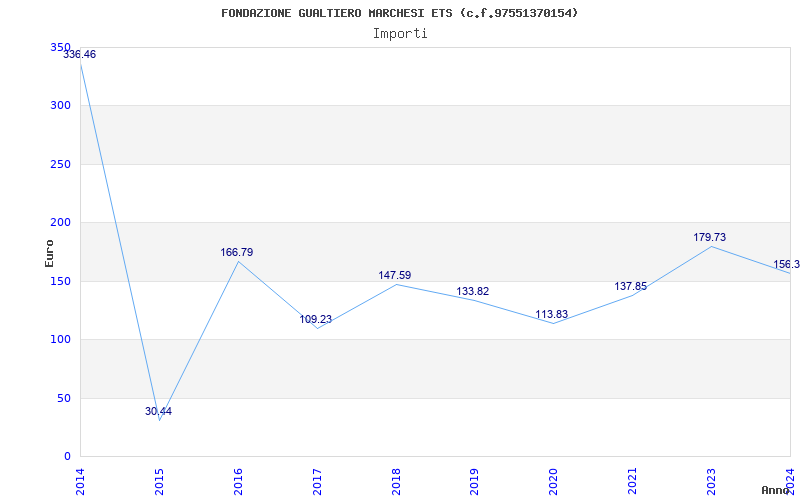Select the 336.46 data label
The image size is (800, 500).
[x=79, y=54]
